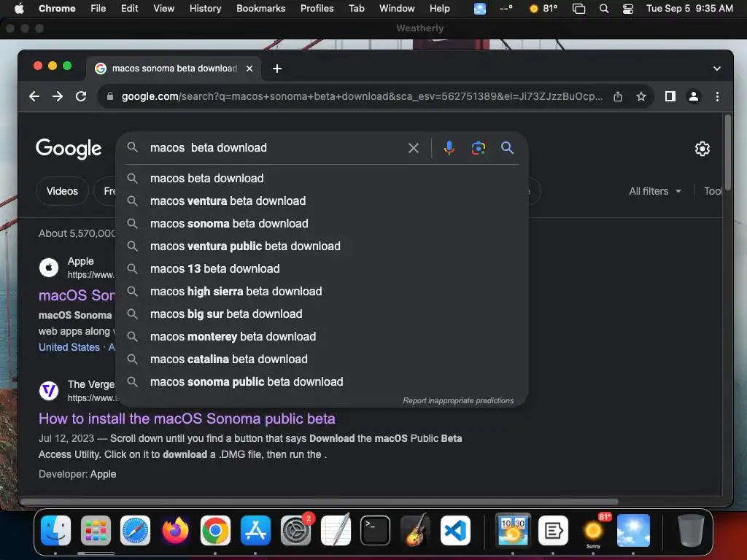Click the Chrome address bar URL
747x560 pixels.
coord(362,97)
